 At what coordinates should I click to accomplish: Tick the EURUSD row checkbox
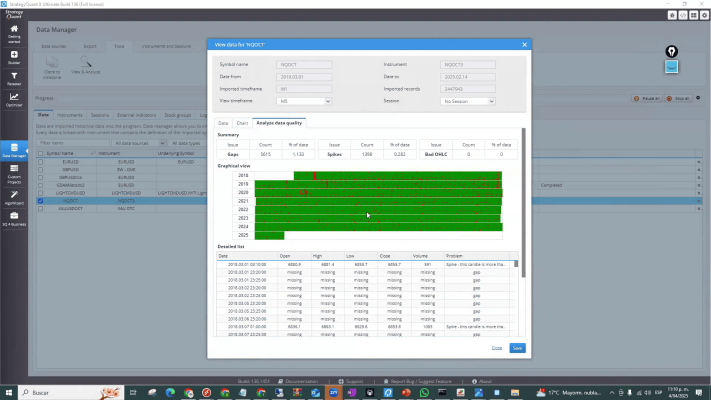(41, 161)
